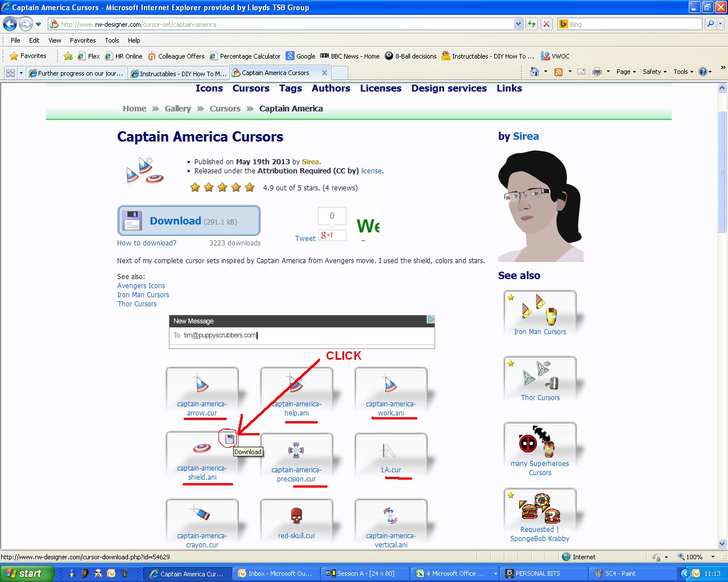
Task: Open the Percentage Calculator favorite
Action: (245, 56)
